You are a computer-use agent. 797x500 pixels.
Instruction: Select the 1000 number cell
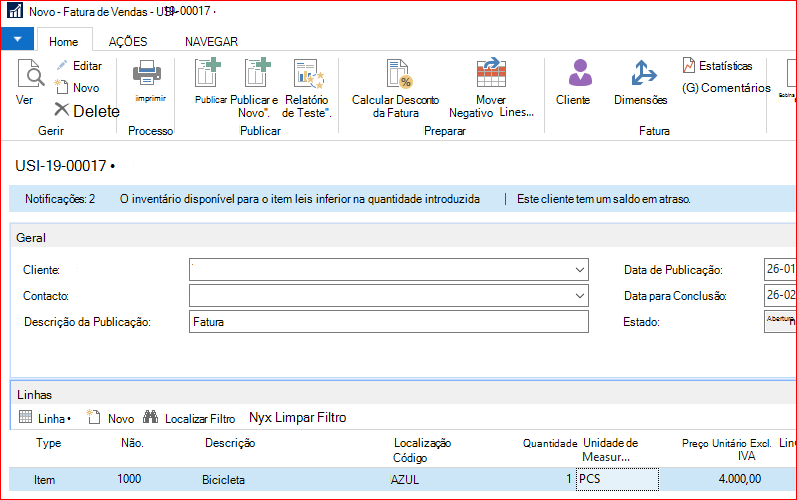(x=130, y=479)
